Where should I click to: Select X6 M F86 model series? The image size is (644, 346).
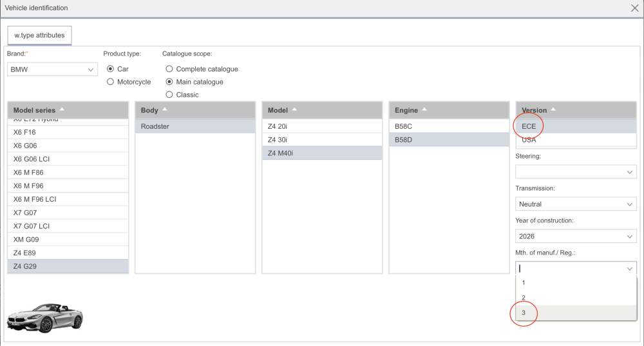tap(68, 173)
